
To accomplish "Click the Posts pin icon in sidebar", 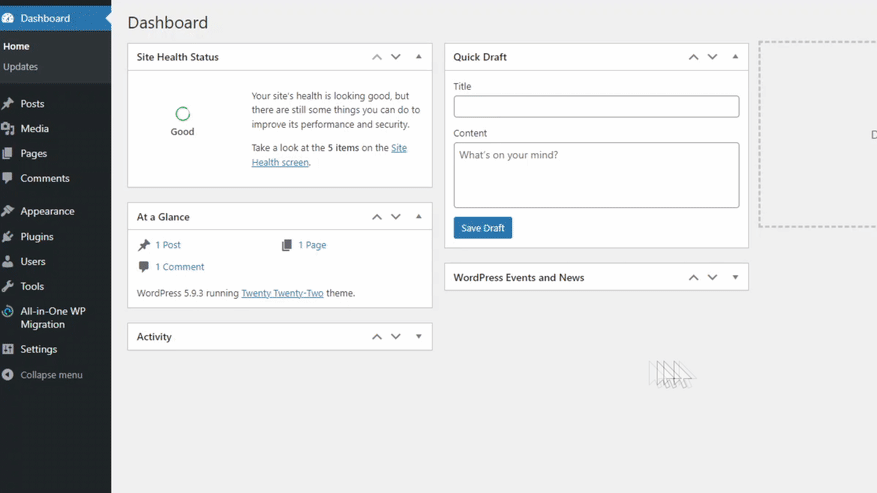I will [8, 104].
